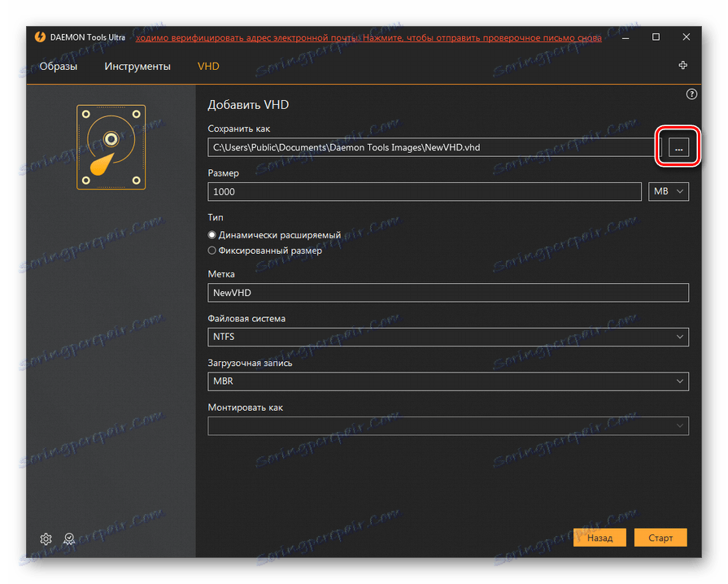Switch to the Инструменты tab
This screenshot has width=728, height=584.
[137, 67]
